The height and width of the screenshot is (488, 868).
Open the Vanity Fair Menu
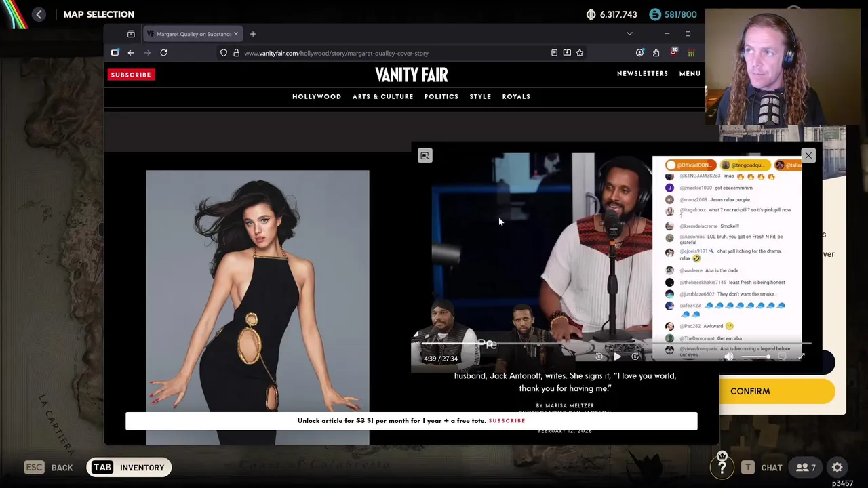pos(690,73)
